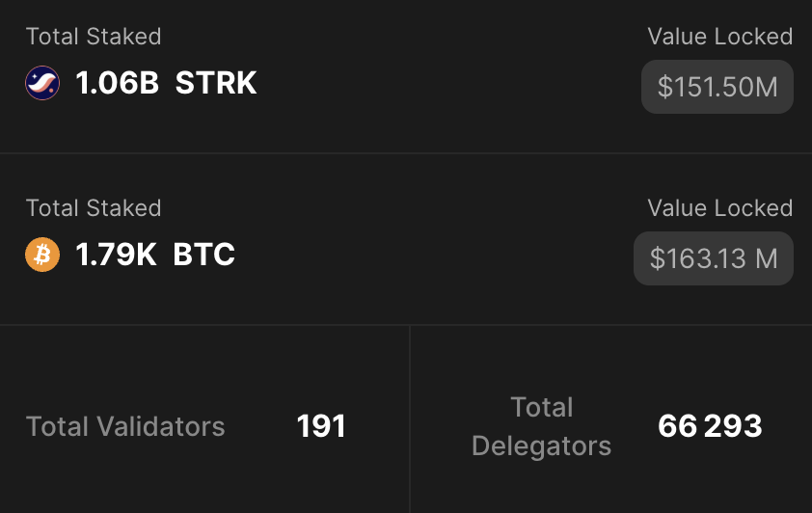
Task: Click the Delegators label text
Action: (542, 445)
